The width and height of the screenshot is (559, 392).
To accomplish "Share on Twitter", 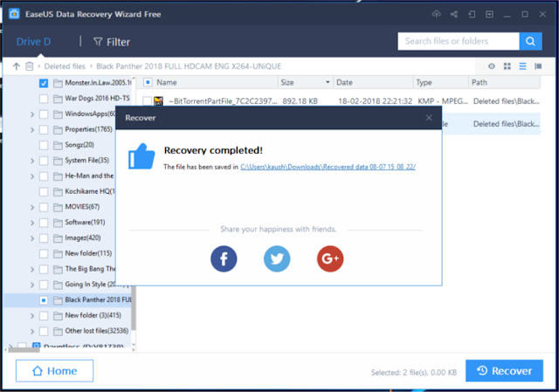I will pos(277,258).
